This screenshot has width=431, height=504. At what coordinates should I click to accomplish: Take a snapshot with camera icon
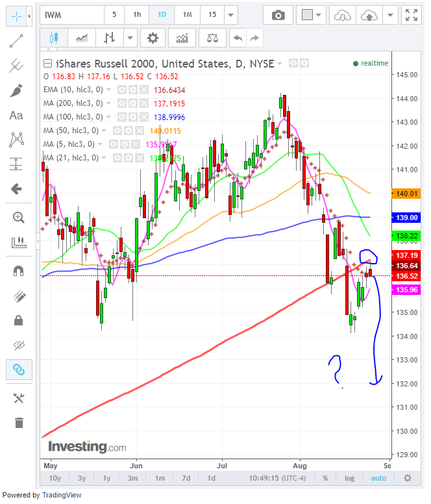click(278, 15)
